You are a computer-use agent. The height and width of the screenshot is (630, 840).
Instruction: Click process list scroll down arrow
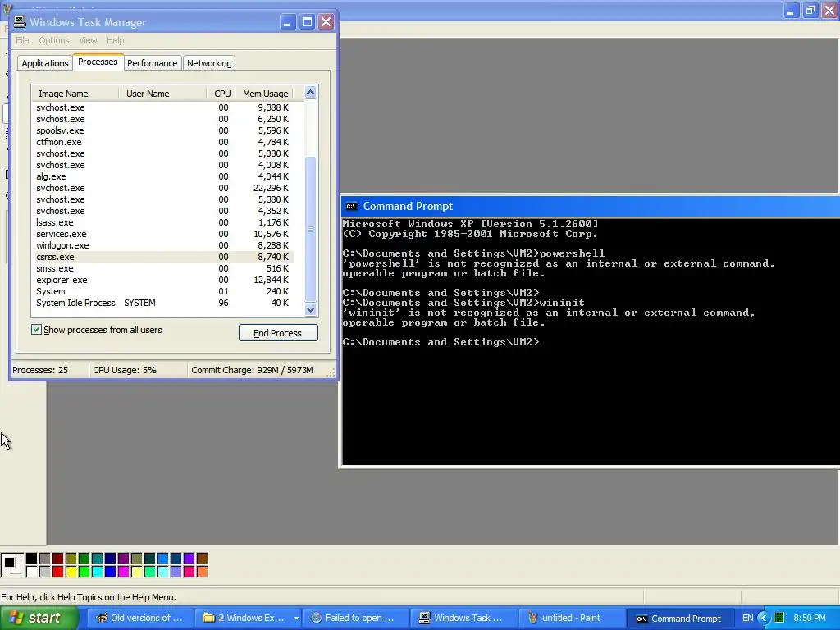[311, 309]
